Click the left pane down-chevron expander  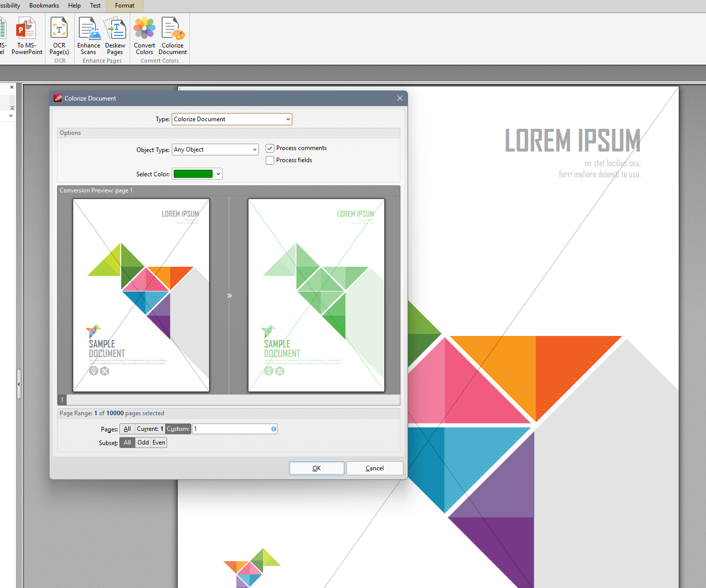[11, 116]
